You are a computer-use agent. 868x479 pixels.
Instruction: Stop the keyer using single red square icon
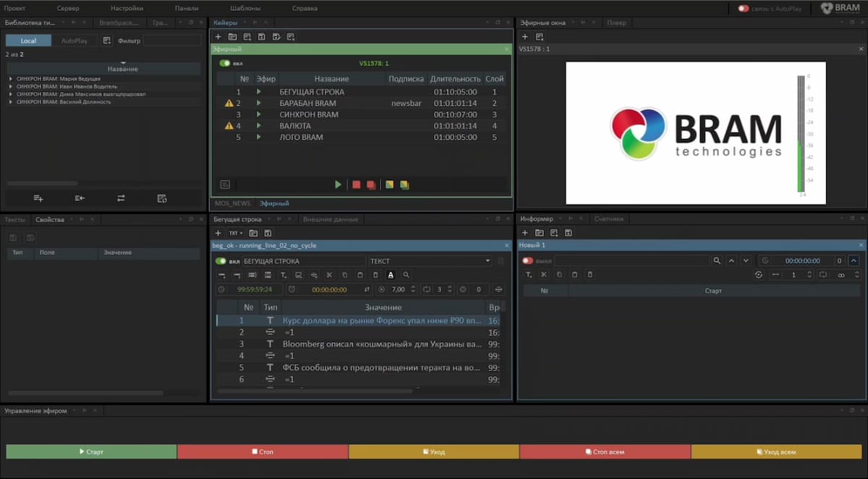coord(357,185)
